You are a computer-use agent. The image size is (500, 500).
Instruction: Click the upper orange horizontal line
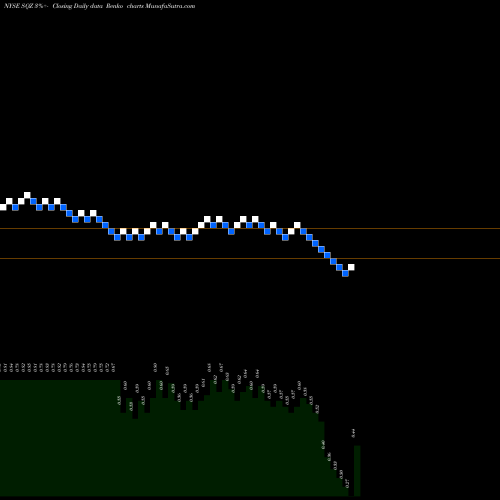[x=250, y=229]
